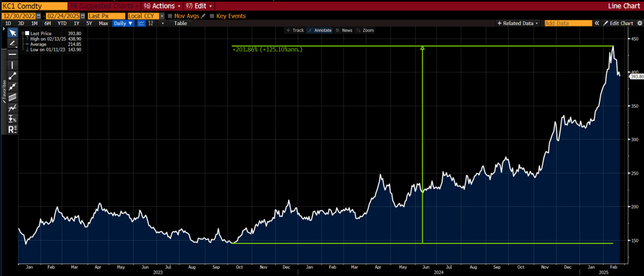644x276 pixels.
Task: Switch to bar/candle chart type icon
Action: [151, 23]
